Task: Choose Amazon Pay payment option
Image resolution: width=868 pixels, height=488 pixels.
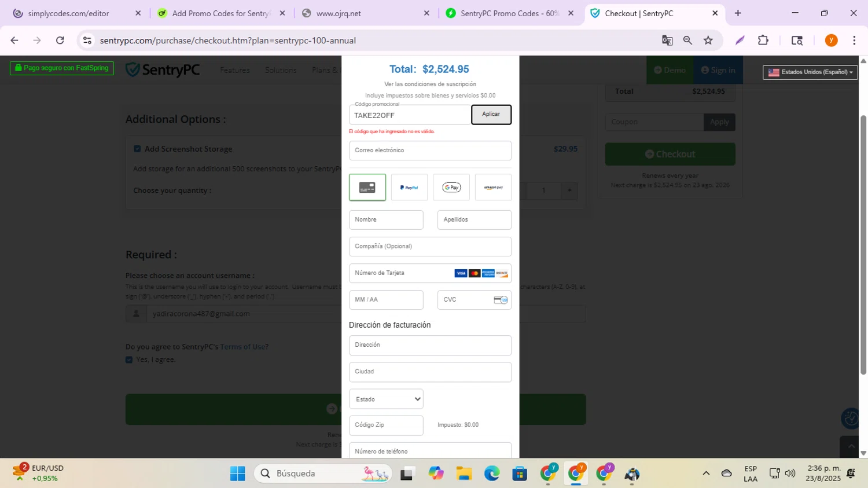Action: point(493,188)
